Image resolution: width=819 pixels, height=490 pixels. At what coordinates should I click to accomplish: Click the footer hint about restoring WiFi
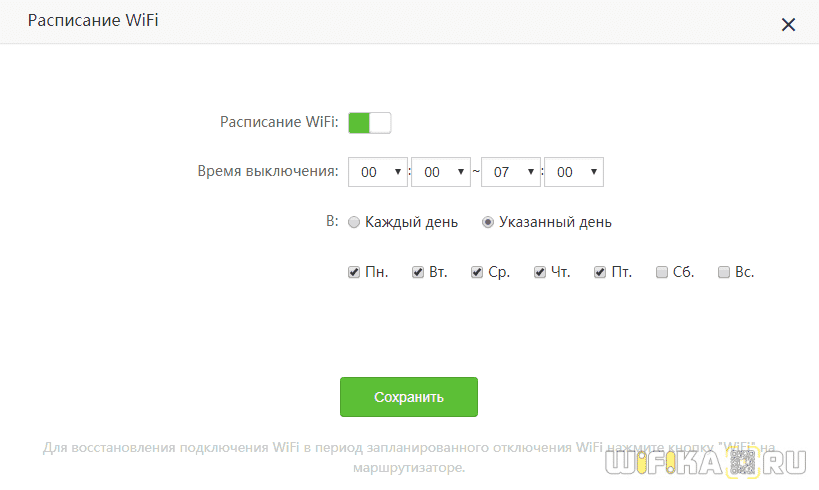(408, 457)
